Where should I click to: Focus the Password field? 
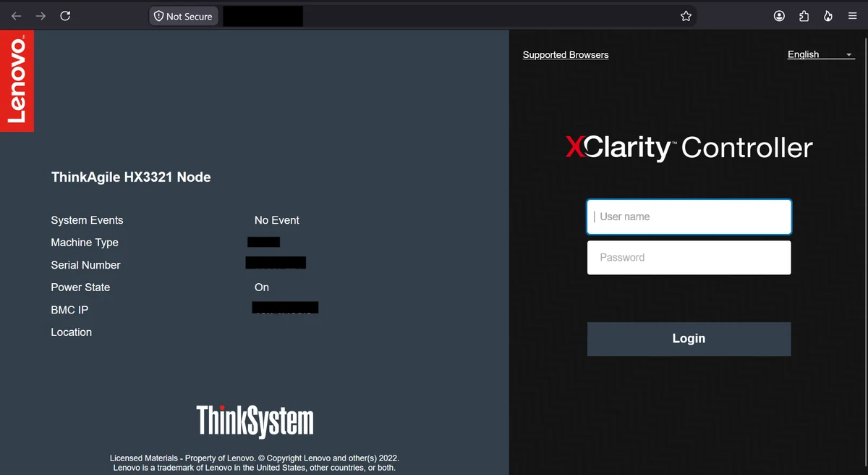click(x=689, y=257)
